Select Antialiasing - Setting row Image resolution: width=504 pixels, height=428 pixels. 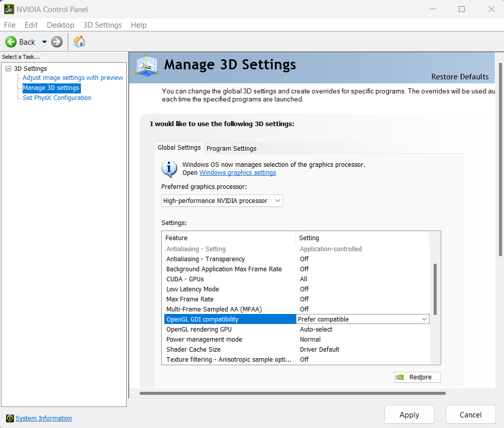point(296,249)
